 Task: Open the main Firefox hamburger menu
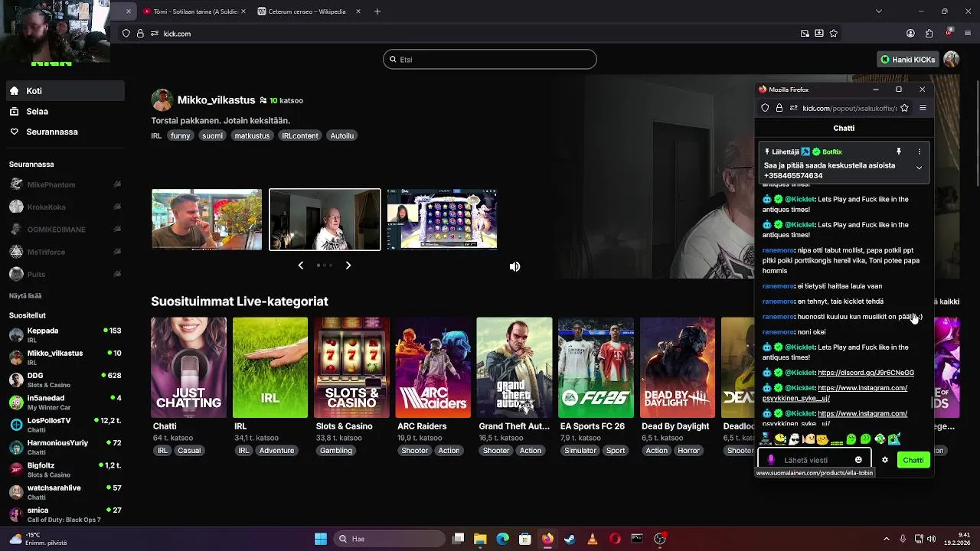point(968,34)
